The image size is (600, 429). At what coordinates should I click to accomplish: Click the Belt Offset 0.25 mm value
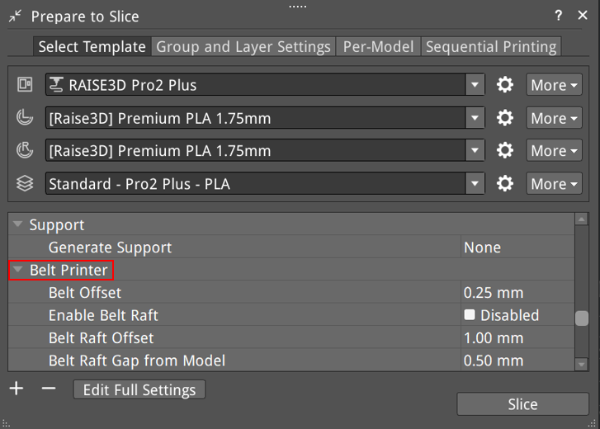pyautogui.click(x=493, y=293)
